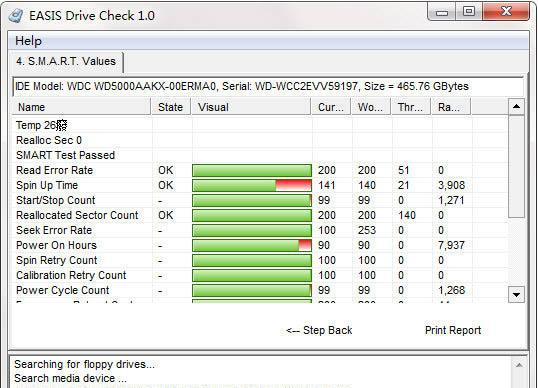Click the Power On Hours visual bar
538x388 pixels.
tap(252, 246)
